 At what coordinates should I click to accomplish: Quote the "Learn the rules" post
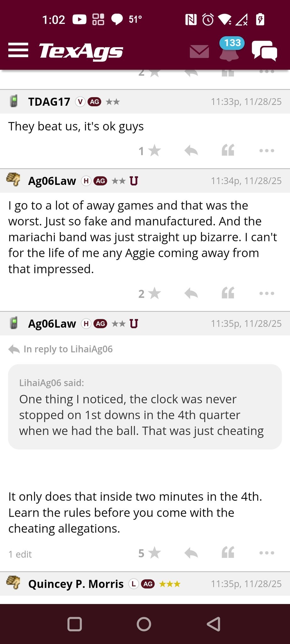click(x=228, y=553)
